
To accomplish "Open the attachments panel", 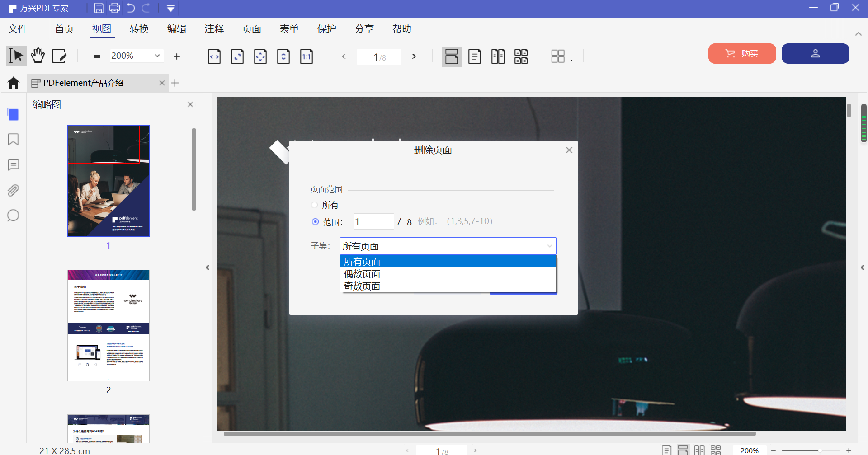I will (13, 190).
